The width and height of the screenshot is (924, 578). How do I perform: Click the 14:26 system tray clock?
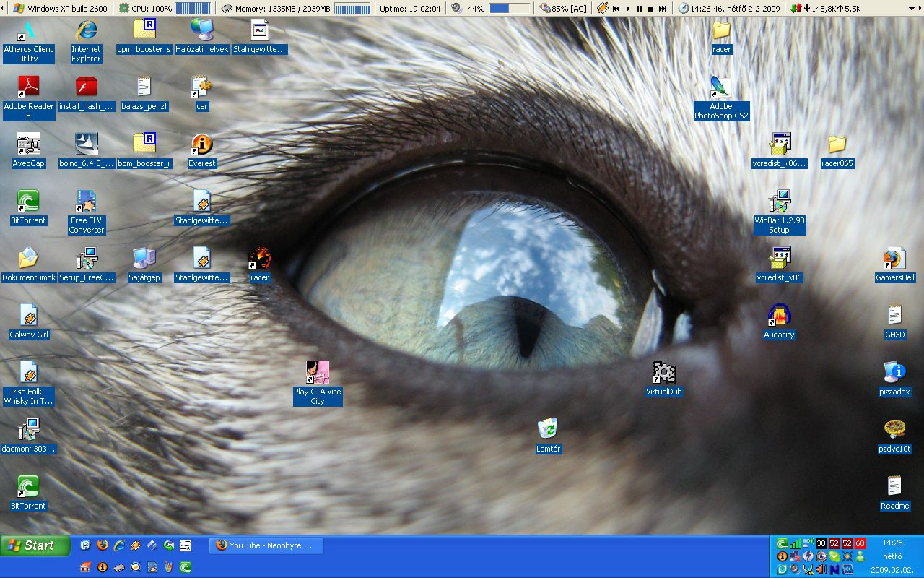pos(893,543)
